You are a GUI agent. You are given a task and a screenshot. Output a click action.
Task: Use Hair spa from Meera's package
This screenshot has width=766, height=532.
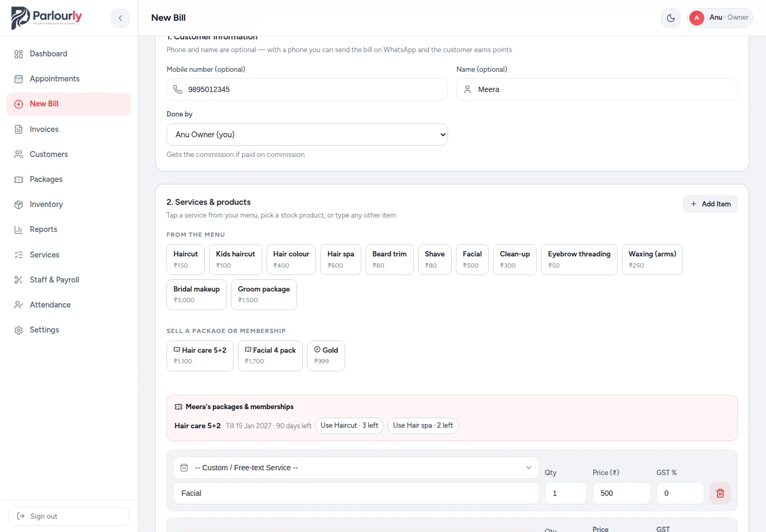(423, 426)
